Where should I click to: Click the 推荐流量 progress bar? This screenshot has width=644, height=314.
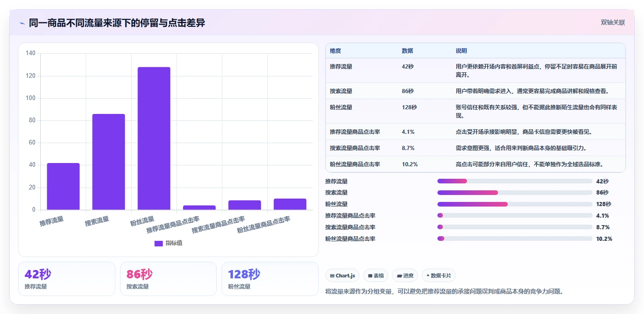click(515, 181)
